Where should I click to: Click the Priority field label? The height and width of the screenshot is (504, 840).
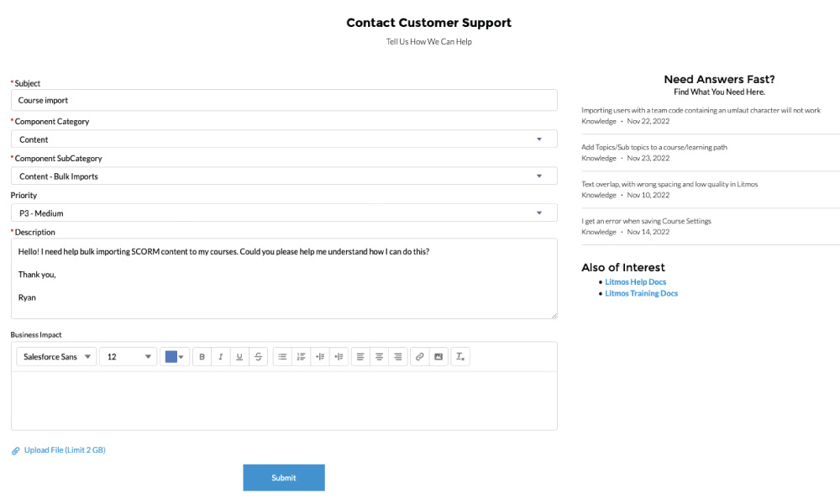click(x=24, y=196)
